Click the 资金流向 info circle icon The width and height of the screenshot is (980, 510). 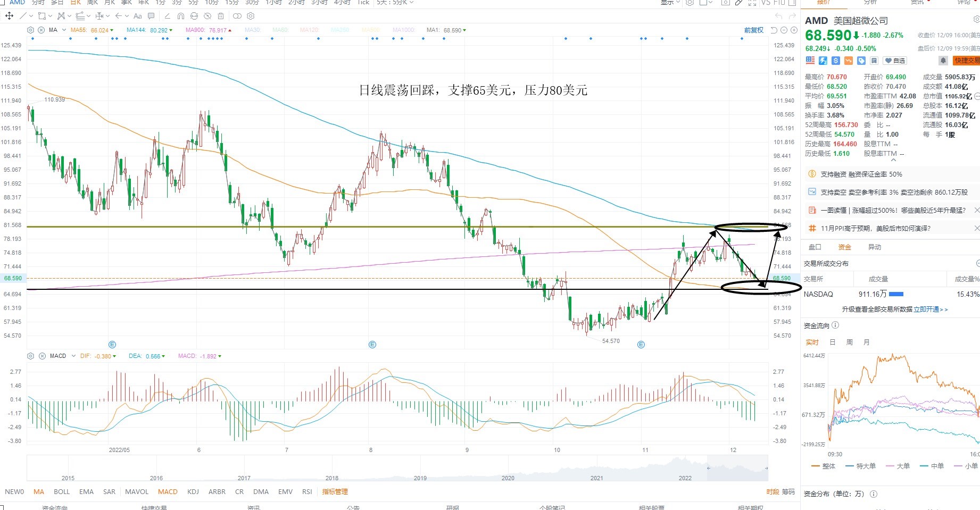click(835, 325)
